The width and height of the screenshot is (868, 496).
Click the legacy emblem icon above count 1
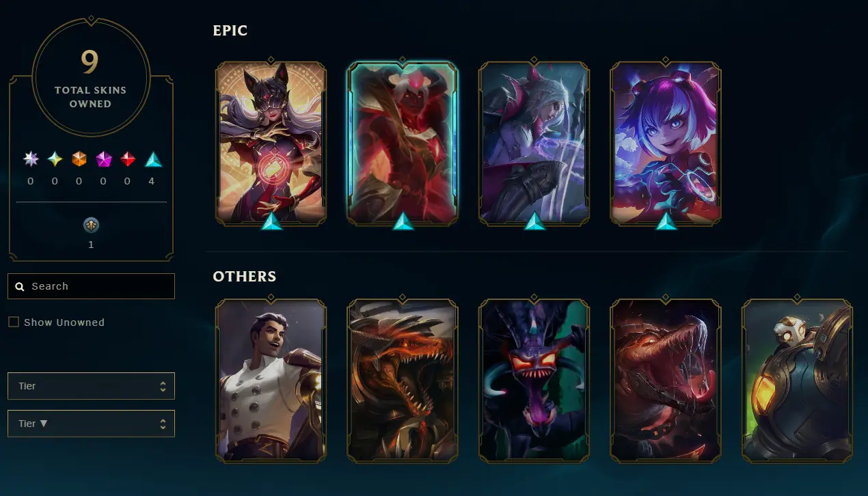point(91,225)
